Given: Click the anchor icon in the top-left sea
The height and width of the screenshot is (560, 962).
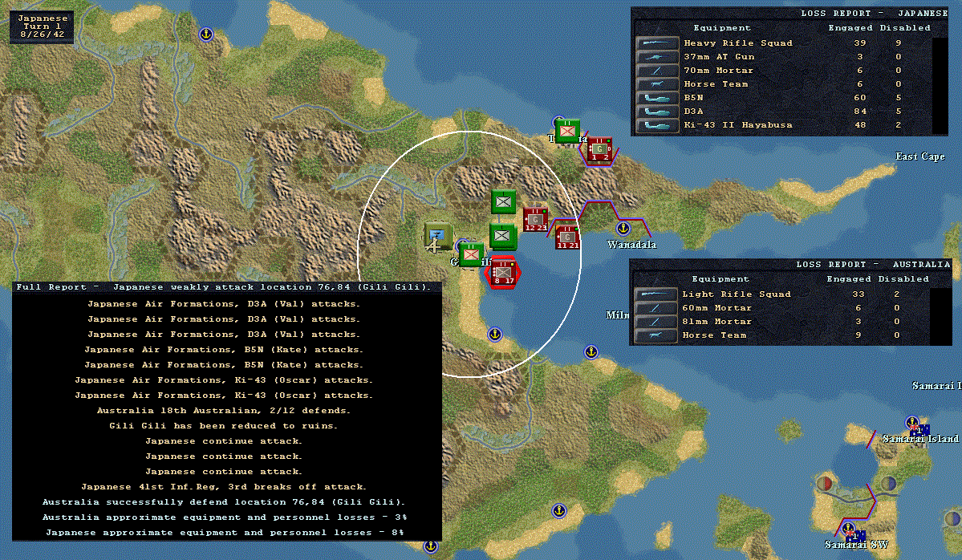Looking at the screenshot, I should [206, 34].
